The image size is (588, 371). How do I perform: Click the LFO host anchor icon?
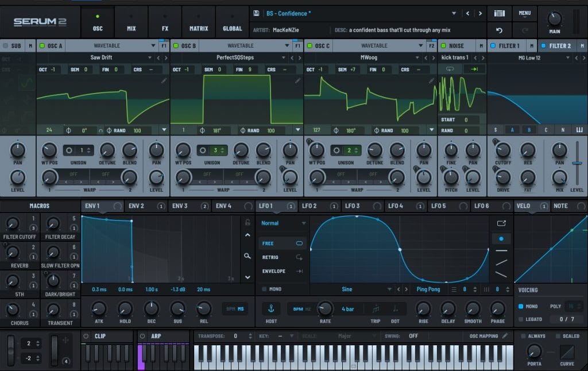pos(272,308)
